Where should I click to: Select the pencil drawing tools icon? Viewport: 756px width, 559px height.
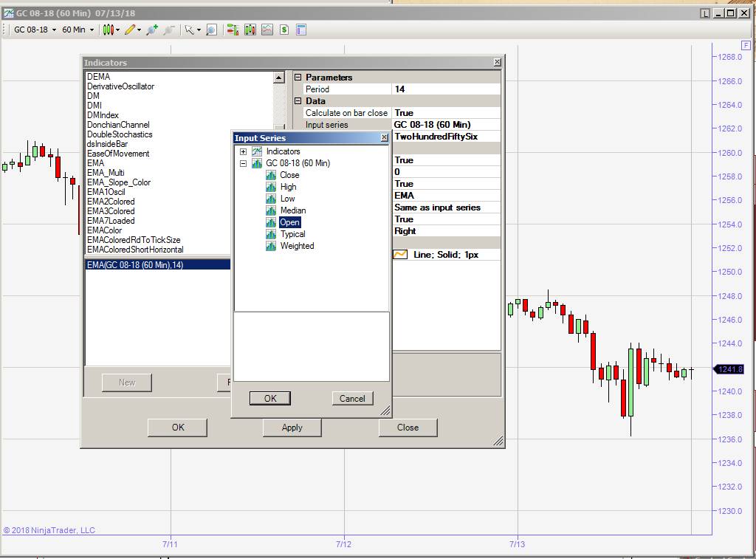(129, 30)
